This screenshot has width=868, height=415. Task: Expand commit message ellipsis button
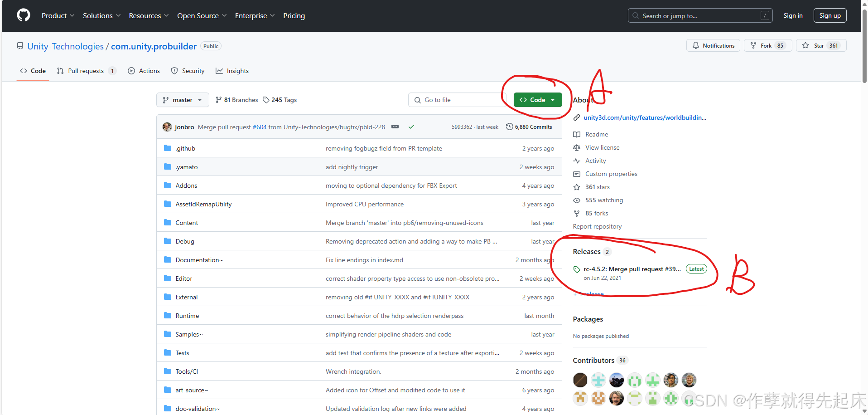point(395,127)
